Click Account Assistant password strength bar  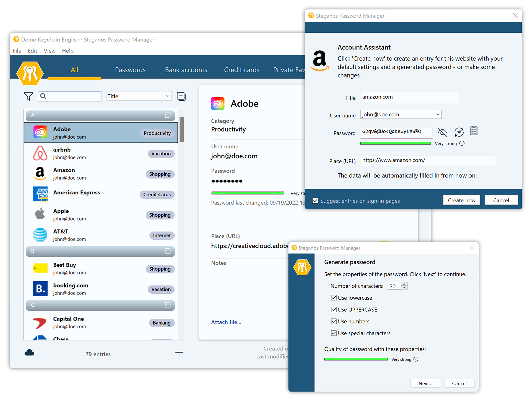[x=395, y=143]
